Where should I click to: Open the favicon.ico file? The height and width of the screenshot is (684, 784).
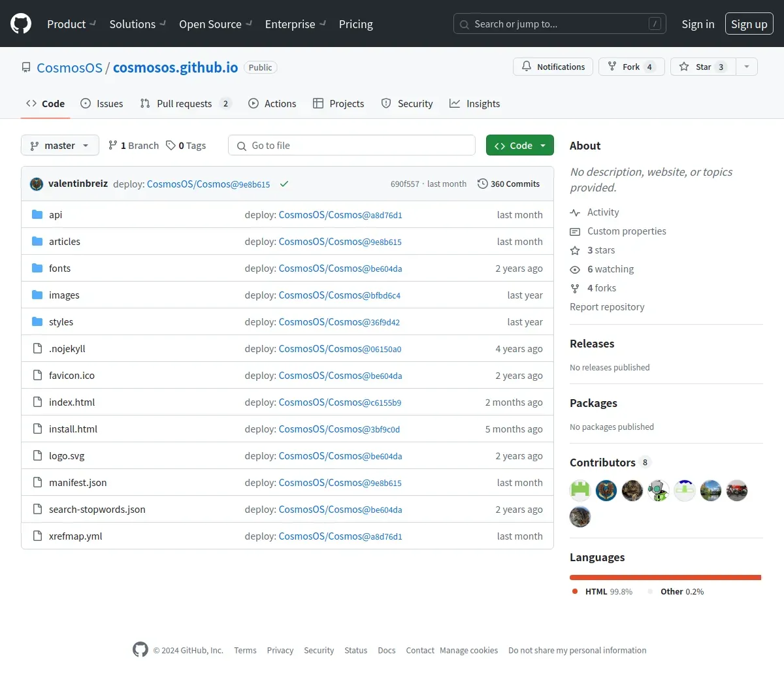[x=72, y=375]
